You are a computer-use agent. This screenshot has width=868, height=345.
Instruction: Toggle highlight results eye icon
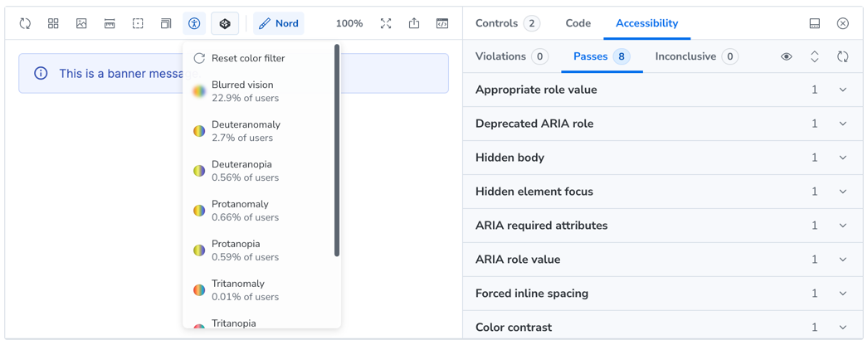pos(786,56)
